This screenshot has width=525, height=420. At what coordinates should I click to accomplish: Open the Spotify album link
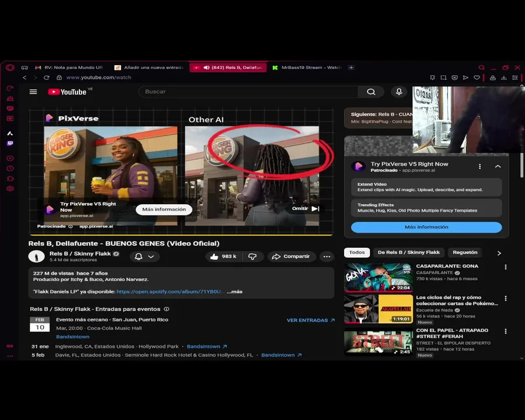click(x=169, y=292)
